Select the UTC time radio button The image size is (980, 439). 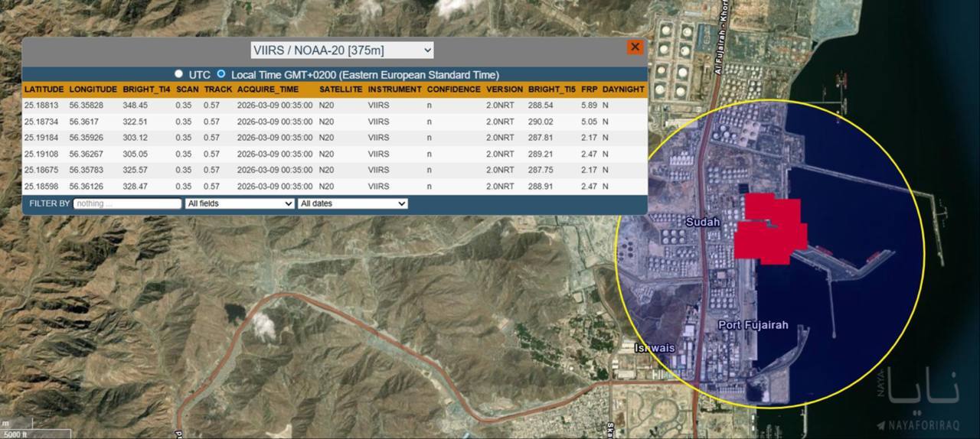(x=179, y=74)
